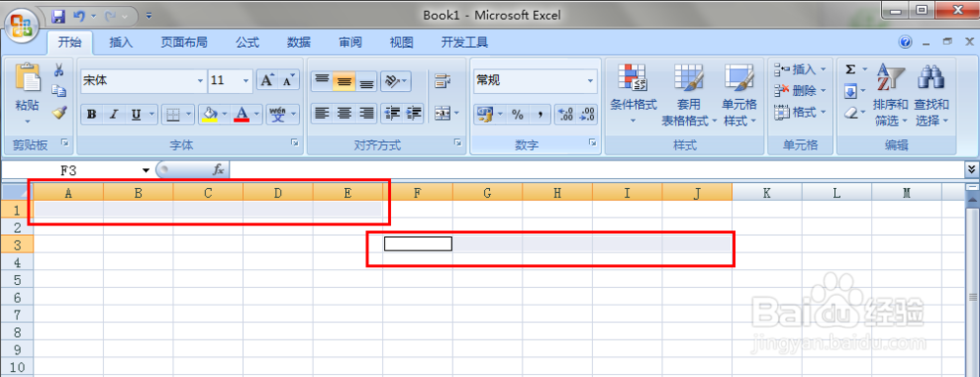Decrease the indent
Viewport: 980px width, 377px height.
coord(392,114)
